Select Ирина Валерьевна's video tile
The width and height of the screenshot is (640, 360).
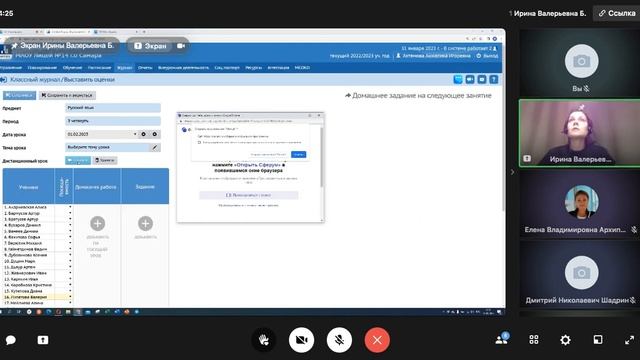tap(580, 133)
